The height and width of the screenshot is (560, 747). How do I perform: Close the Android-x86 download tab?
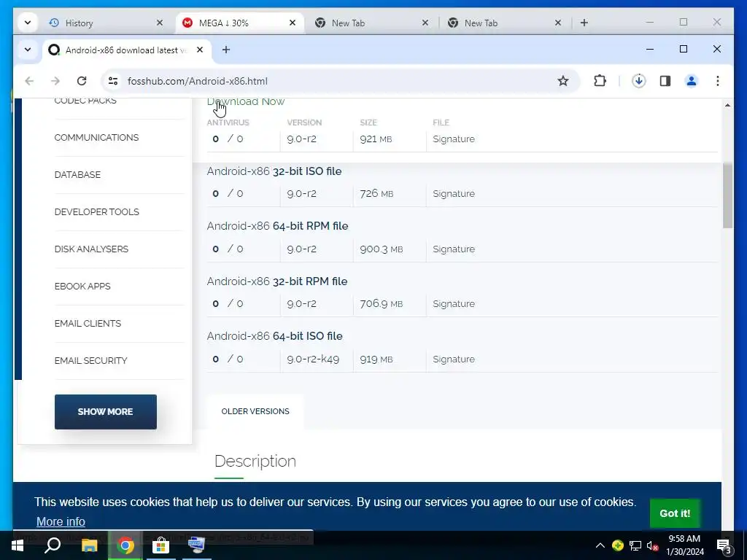pos(200,50)
